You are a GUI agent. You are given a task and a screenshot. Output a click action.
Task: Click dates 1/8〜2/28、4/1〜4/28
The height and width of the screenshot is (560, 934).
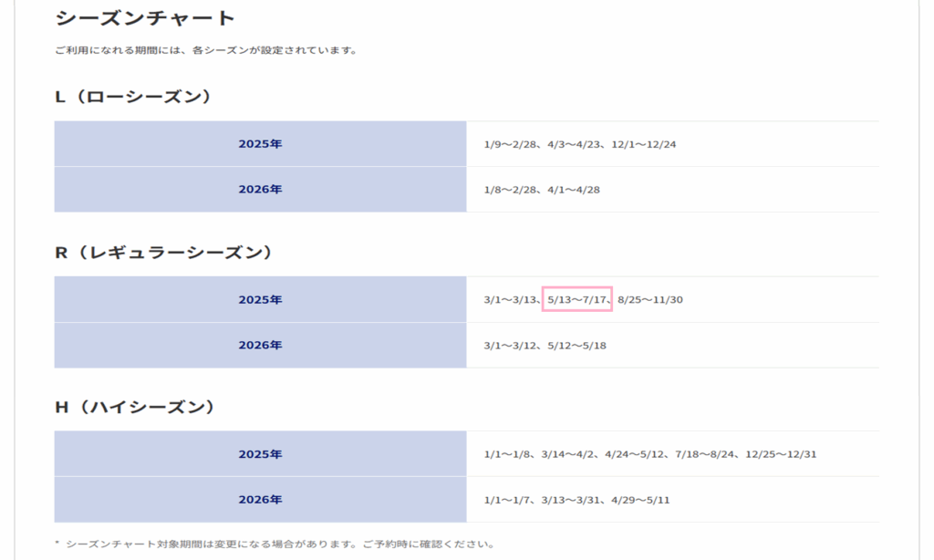point(542,190)
